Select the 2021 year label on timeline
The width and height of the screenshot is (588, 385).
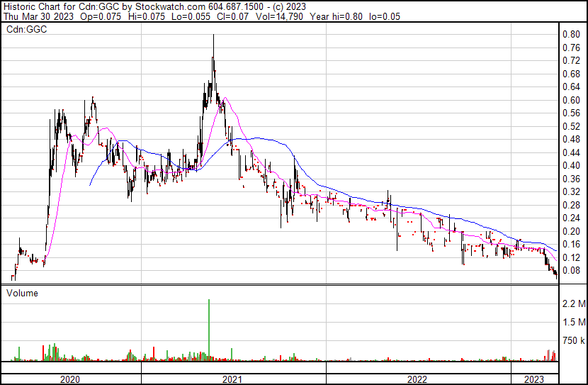232,379
